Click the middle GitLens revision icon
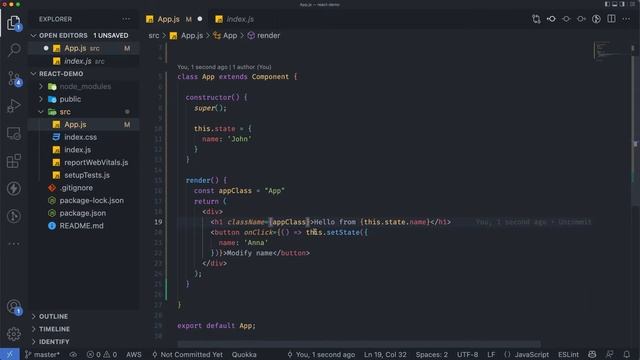Image resolution: width=640 pixels, height=360 pixels. pyautogui.click(x=566, y=19)
